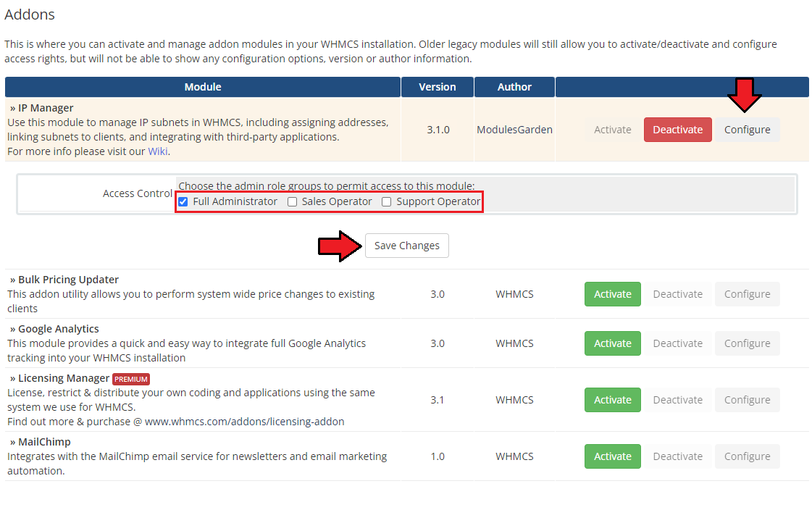Click WHMCS author cell in Google Analytics row
The height and width of the screenshot is (510, 812).
click(514, 343)
